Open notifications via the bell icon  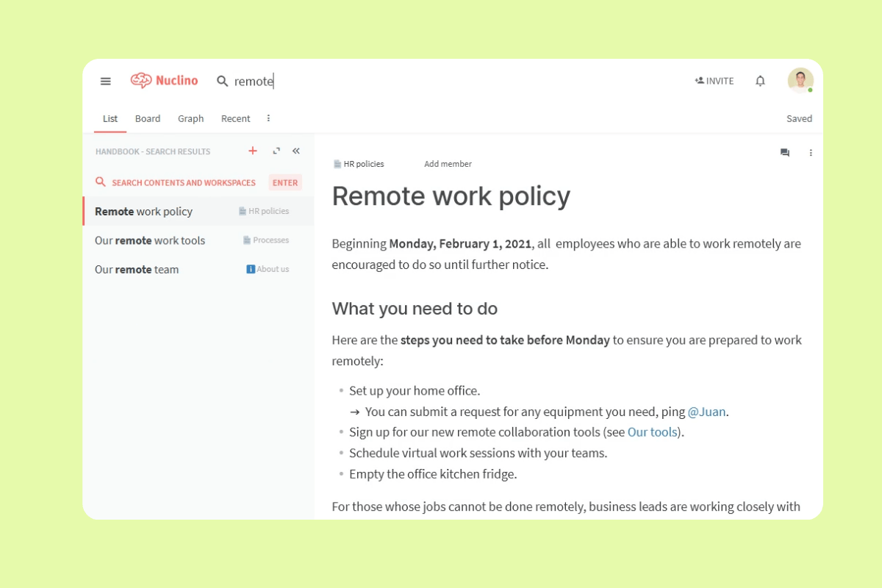click(x=760, y=81)
